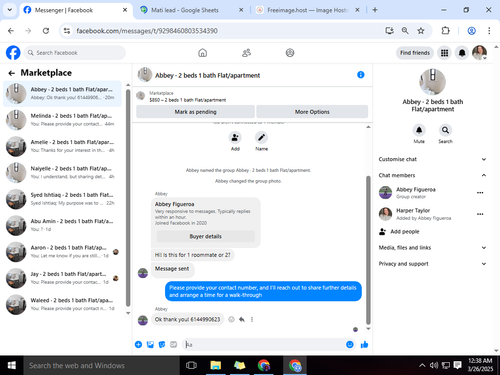The height and width of the screenshot is (375, 500).
Task: Open Chrome's three-dot menu
Action: click(489, 31)
